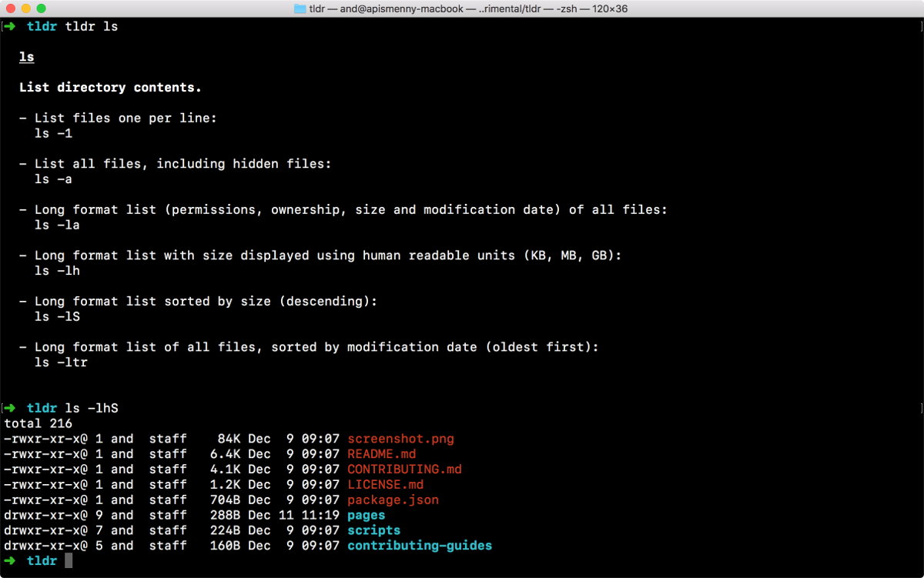Image resolution: width=924 pixels, height=578 pixels.
Task: Click the 'ls -la' example command
Action: click(58, 225)
